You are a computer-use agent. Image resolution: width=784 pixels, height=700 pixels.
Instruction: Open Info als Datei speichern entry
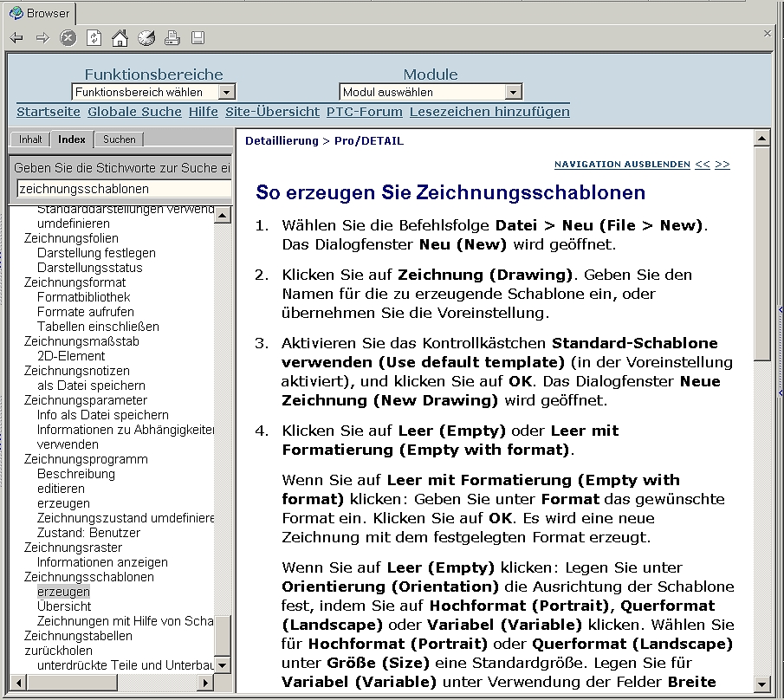pos(102,415)
